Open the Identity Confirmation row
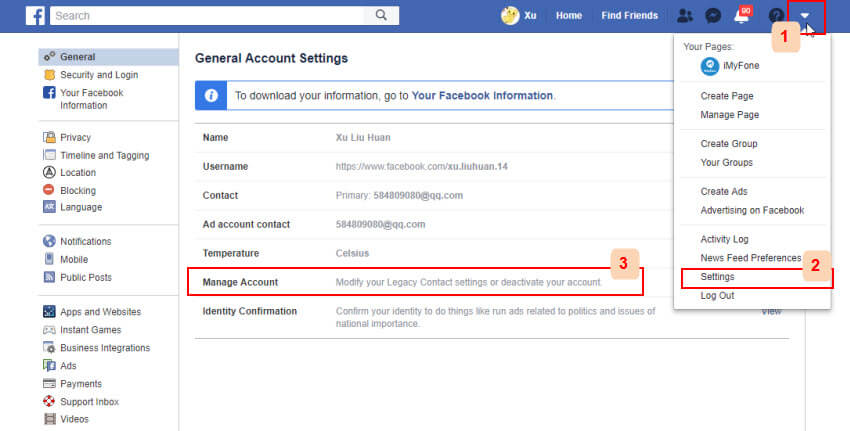Image resolution: width=850 pixels, height=431 pixels. (492, 317)
